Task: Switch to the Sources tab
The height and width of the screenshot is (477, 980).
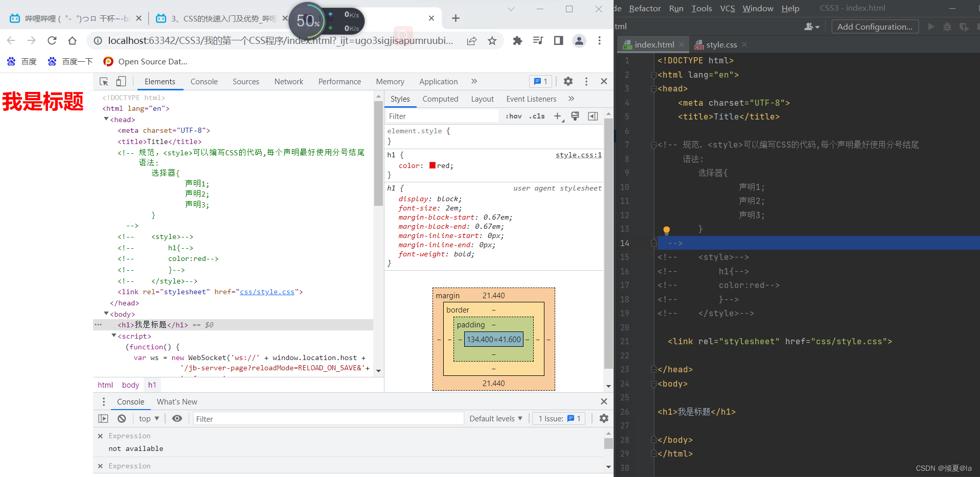Action: pos(246,82)
